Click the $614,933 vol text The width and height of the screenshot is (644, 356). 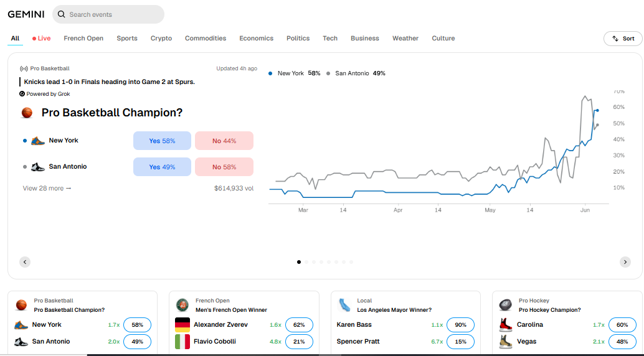coord(234,188)
